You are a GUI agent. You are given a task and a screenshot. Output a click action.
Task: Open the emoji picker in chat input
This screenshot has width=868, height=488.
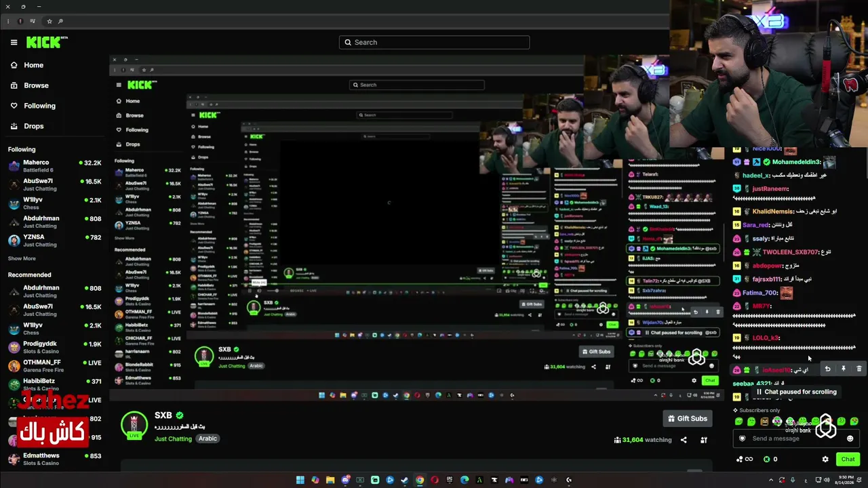[850, 439]
